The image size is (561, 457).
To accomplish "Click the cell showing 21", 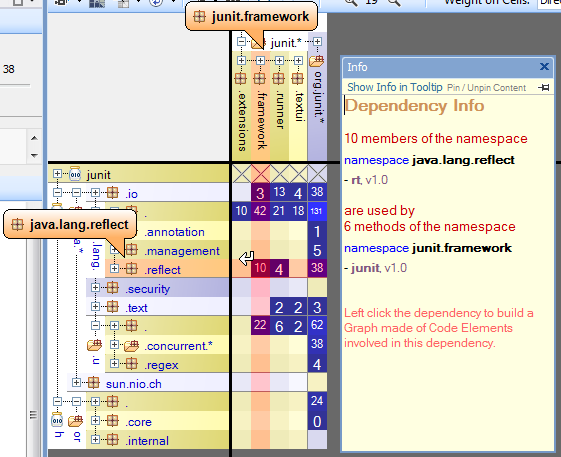I will (x=279, y=211).
